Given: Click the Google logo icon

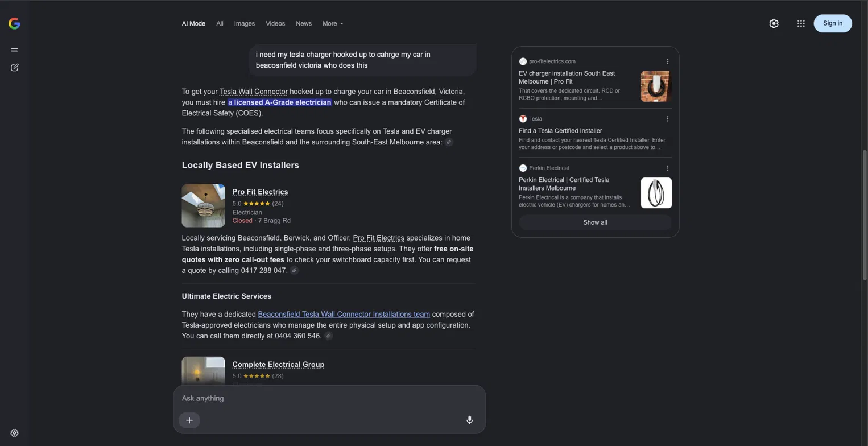Looking at the screenshot, I should (14, 23).
